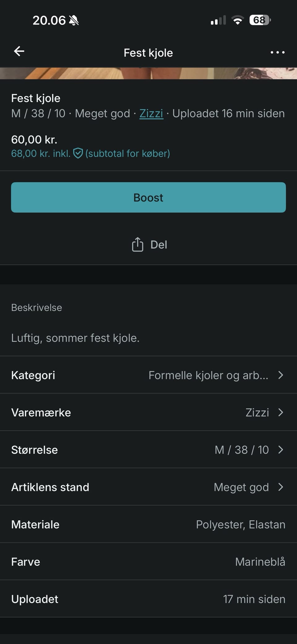The height and width of the screenshot is (644, 297).
Task: Tap the buyer protection shield icon
Action: (x=78, y=153)
